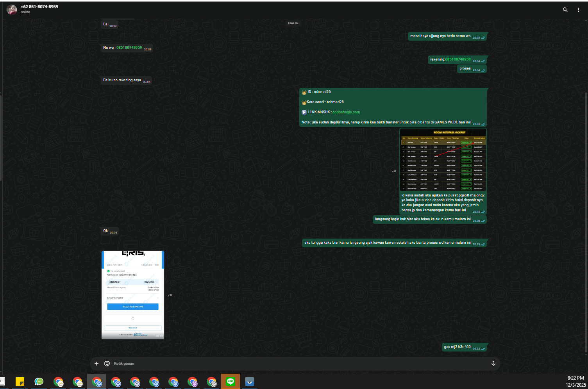Open the contact profile picture
Viewport: 588px width, 389px height.
(12, 9)
